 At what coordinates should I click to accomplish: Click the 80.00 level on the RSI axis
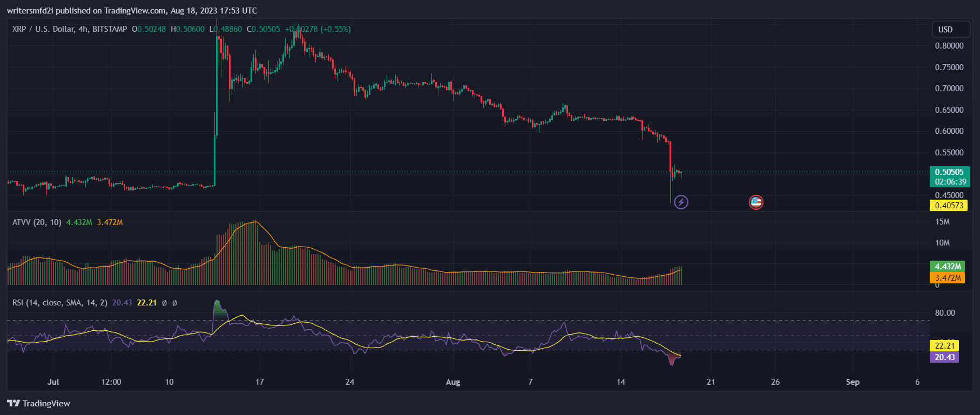[x=945, y=313]
